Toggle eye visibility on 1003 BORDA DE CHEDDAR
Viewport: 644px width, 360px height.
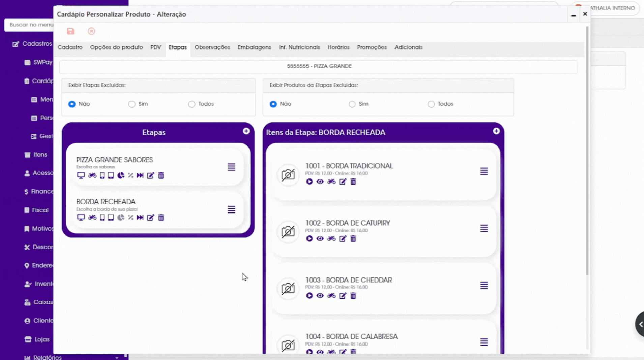[x=320, y=296]
